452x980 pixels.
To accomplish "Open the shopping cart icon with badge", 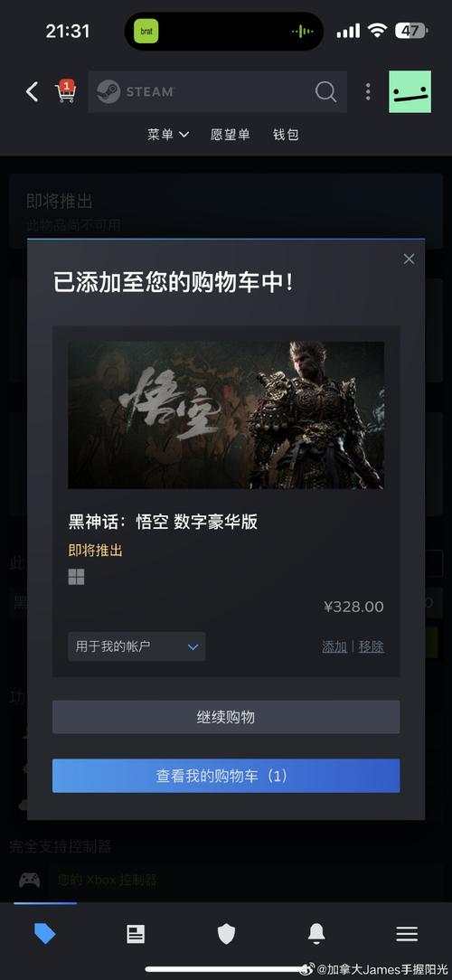I will (x=66, y=91).
